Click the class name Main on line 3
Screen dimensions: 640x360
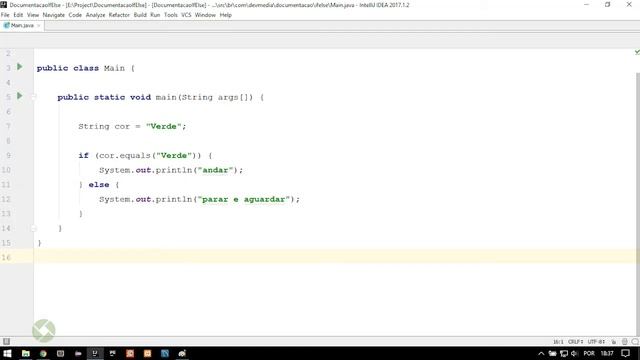click(x=114, y=68)
